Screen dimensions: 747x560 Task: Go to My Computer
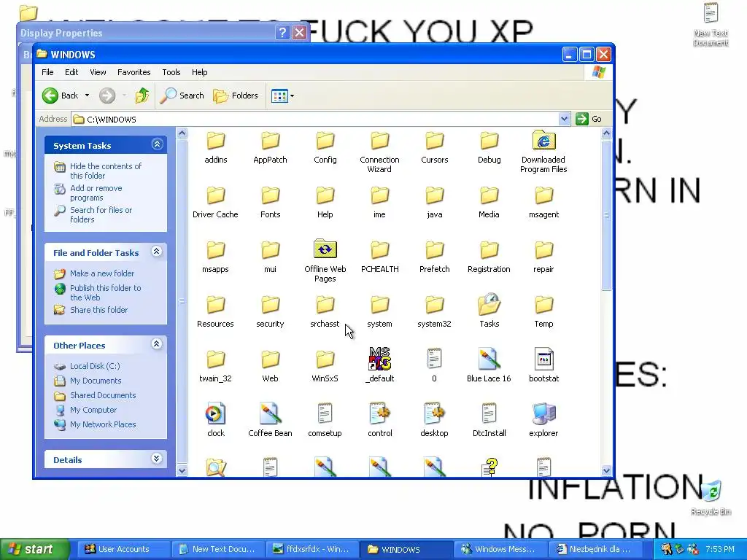click(x=93, y=410)
